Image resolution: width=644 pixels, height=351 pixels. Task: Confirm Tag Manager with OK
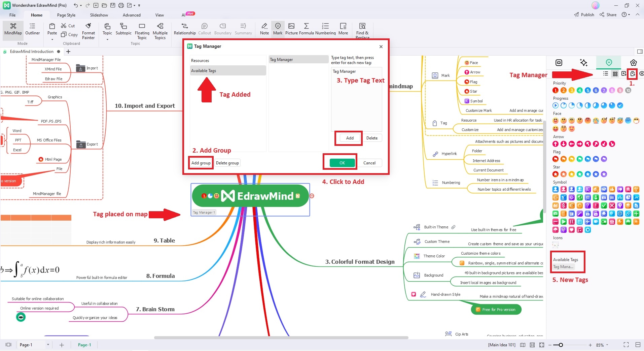(342, 163)
